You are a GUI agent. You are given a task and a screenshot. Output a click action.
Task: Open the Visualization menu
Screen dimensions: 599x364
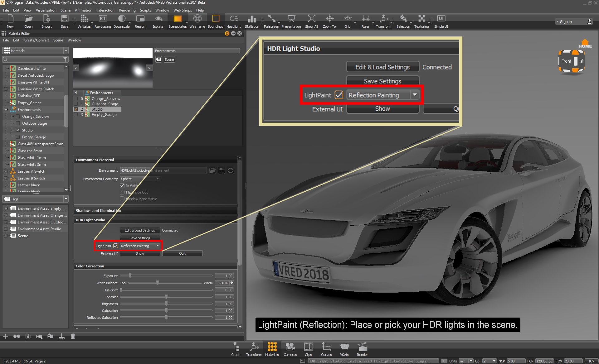pos(46,10)
